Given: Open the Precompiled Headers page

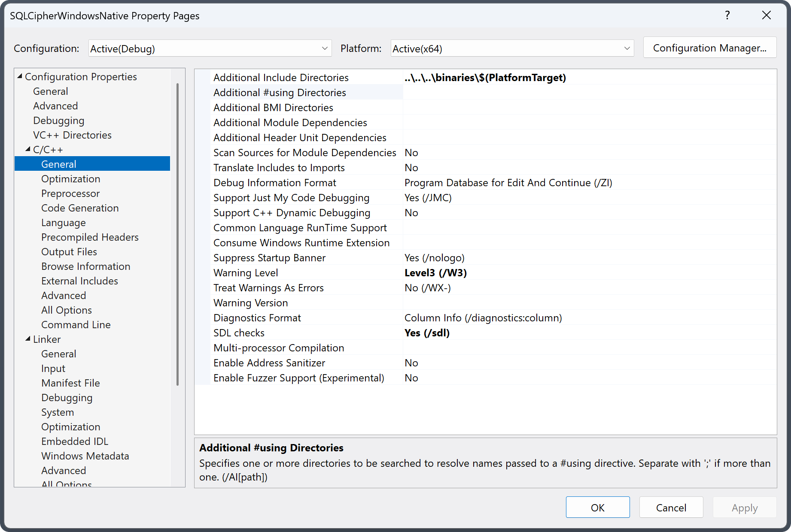Looking at the screenshot, I should 90,237.
